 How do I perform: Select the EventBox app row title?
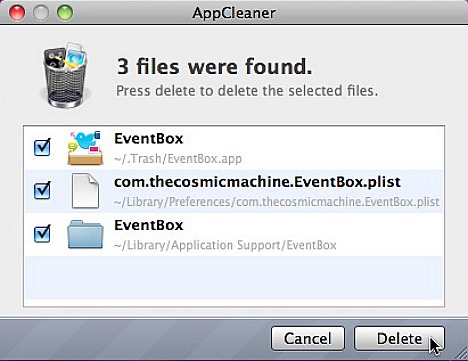(x=149, y=139)
